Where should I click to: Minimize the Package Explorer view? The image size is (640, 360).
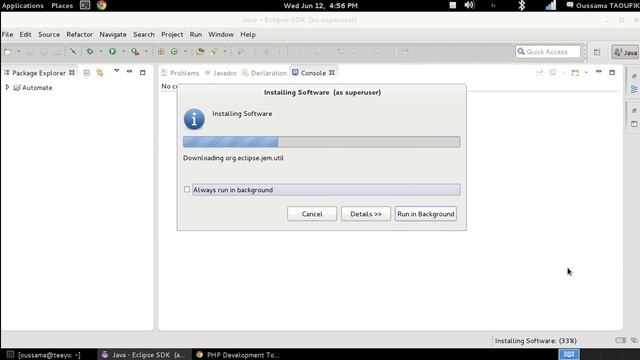click(x=129, y=72)
